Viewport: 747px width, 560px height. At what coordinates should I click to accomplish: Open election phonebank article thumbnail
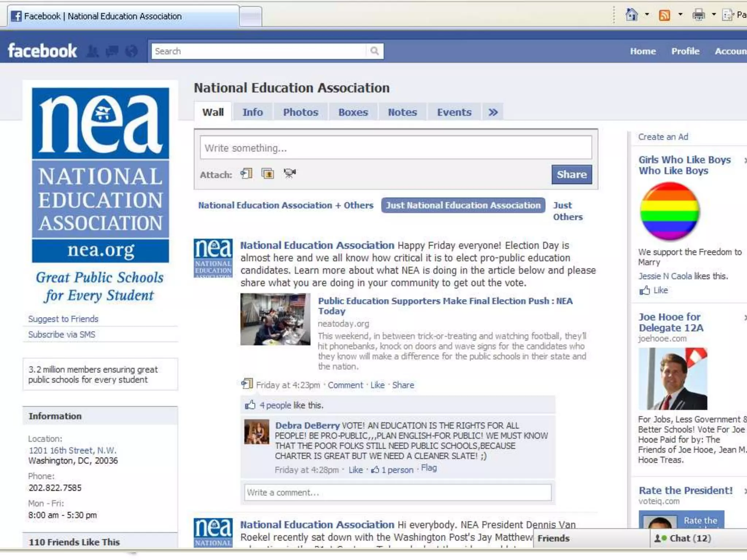pyautogui.click(x=275, y=319)
